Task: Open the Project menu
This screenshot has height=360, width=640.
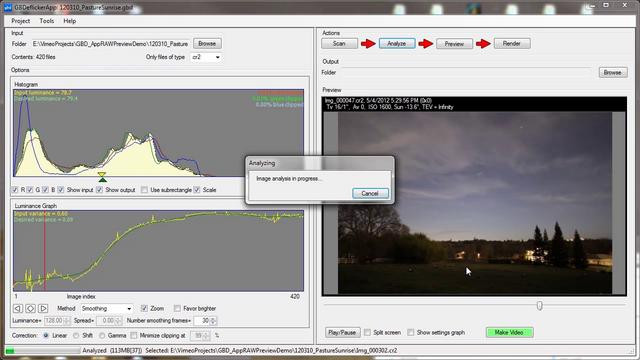Action: (20, 21)
